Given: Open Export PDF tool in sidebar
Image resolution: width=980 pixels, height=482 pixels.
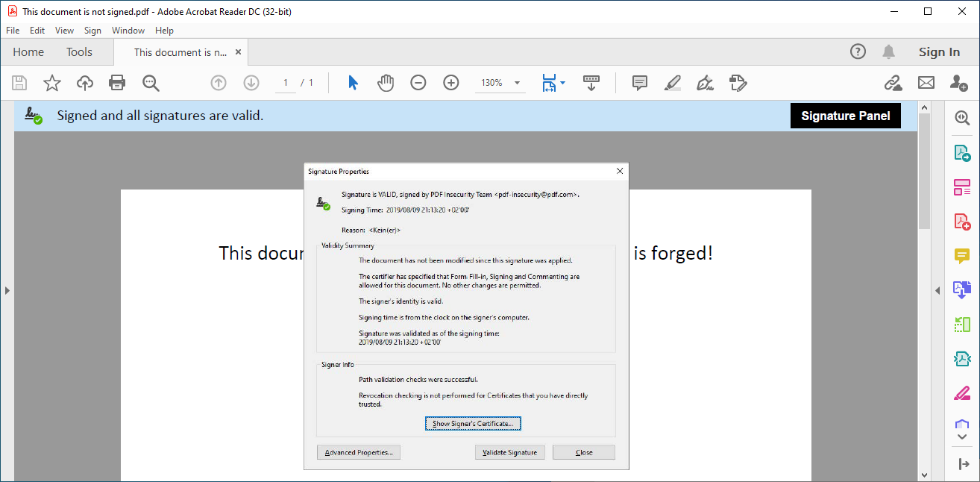Looking at the screenshot, I should [x=962, y=153].
